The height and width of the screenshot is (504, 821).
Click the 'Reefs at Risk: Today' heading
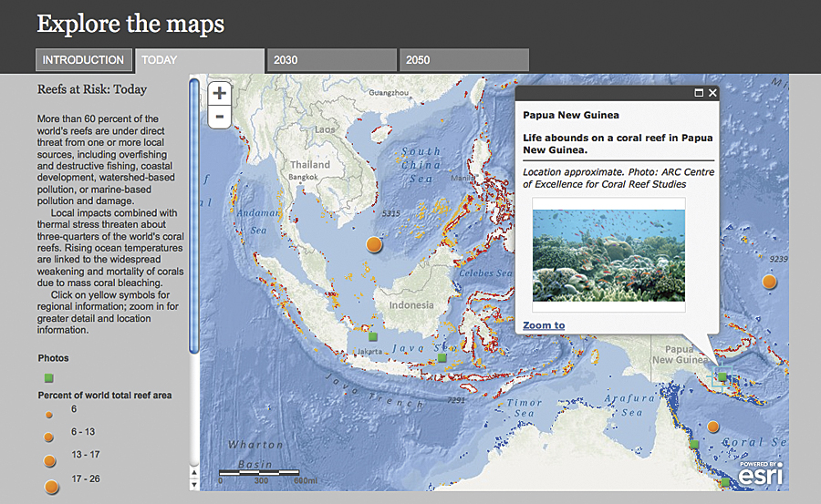tap(92, 89)
